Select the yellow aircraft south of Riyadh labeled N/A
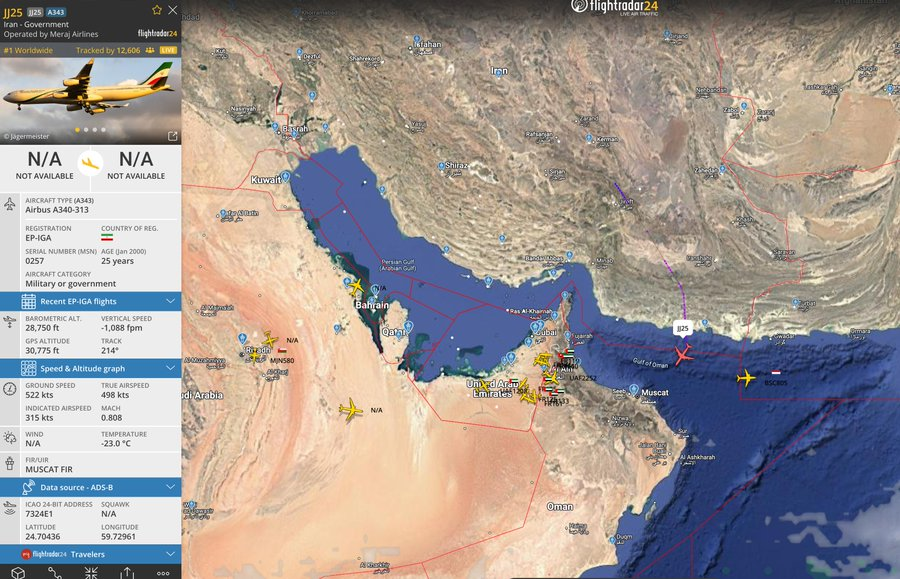 350,410
